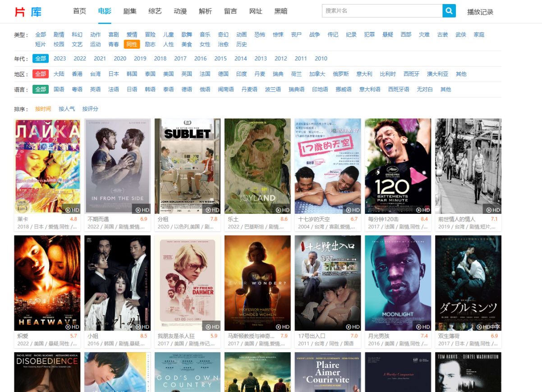Image resolution: width=542 pixels, height=392 pixels.
Task: Select 全部 in the 年代 filter row
Action: (41, 58)
